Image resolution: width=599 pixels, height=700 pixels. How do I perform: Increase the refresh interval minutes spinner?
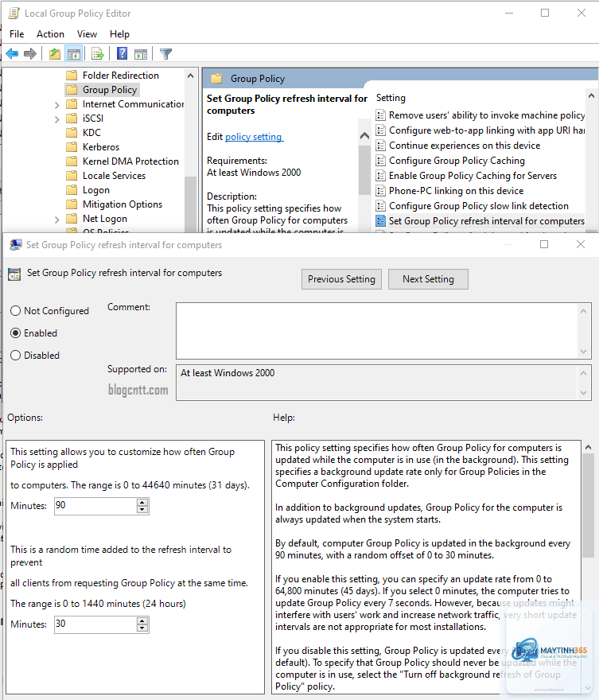[x=142, y=503]
